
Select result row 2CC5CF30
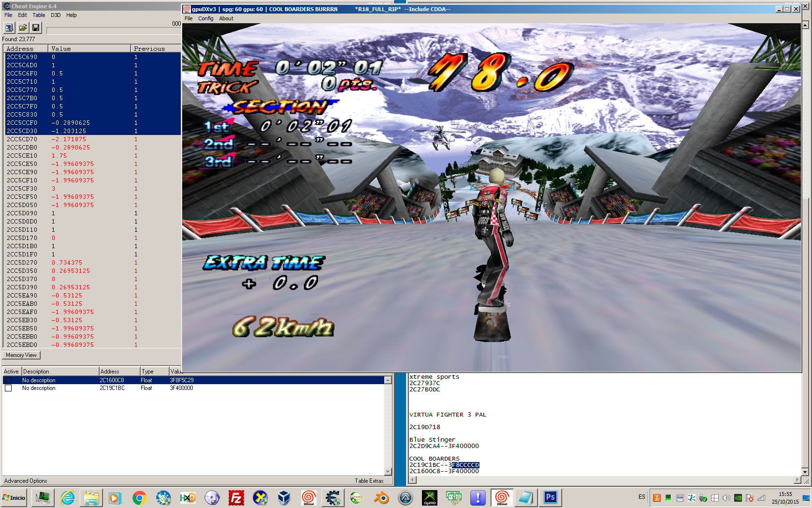click(92, 189)
